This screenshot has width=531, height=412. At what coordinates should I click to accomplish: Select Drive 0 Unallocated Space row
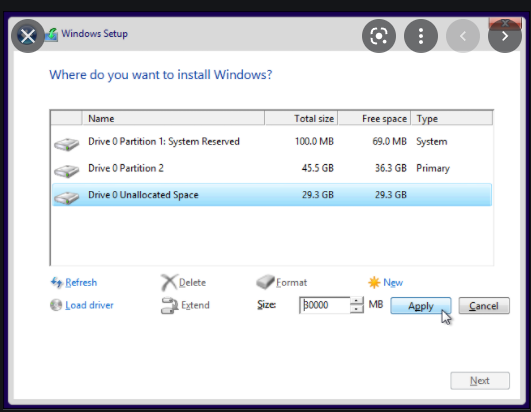tap(272, 195)
